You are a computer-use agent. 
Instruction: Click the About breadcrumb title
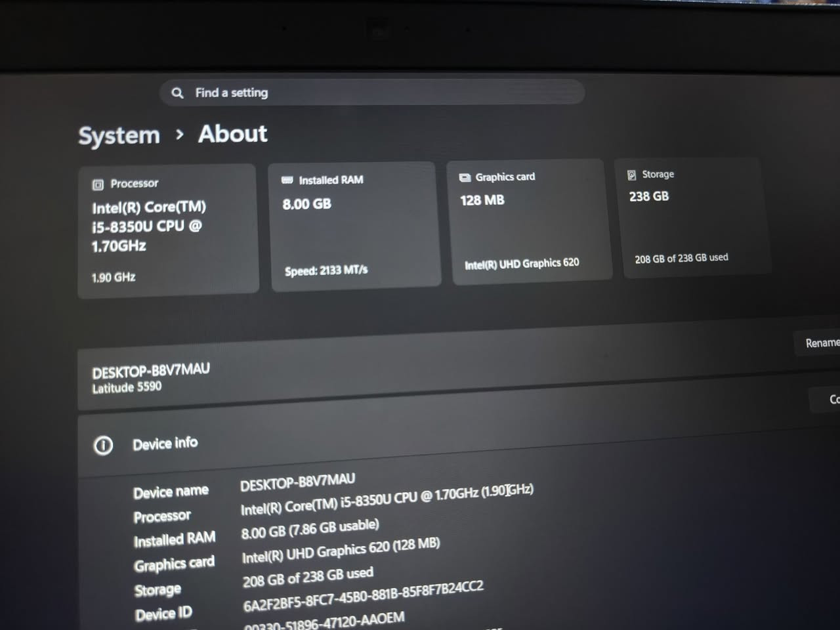pyautogui.click(x=233, y=134)
